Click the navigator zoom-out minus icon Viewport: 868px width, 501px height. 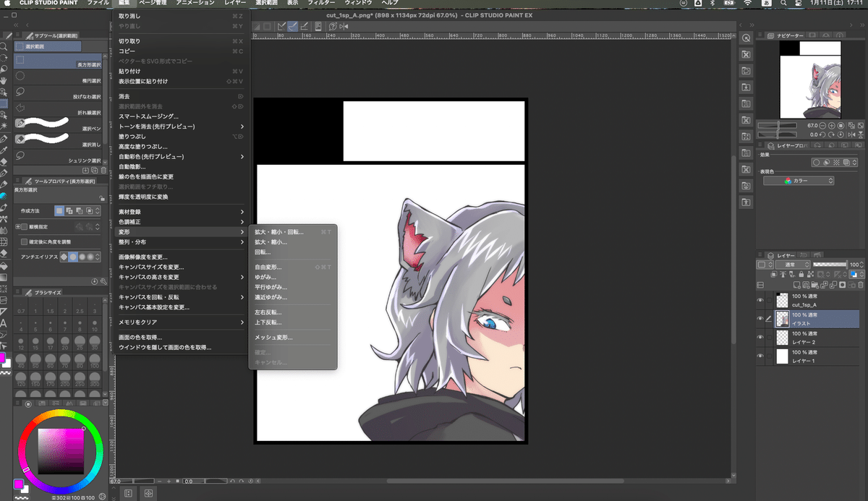click(x=822, y=126)
